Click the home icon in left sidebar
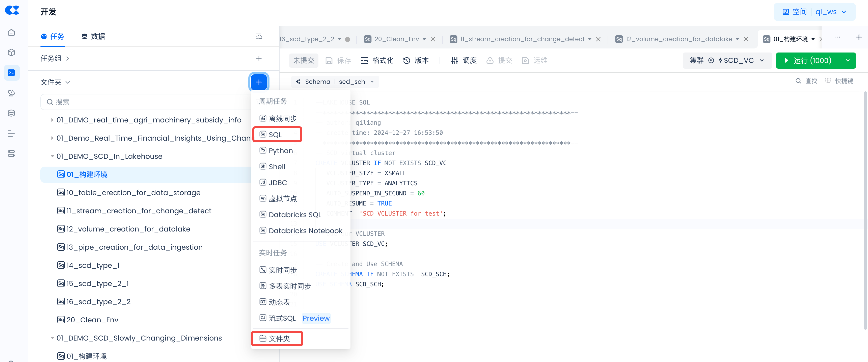Image resolution: width=868 pixels, height=362 pixels. click(11, 32)
